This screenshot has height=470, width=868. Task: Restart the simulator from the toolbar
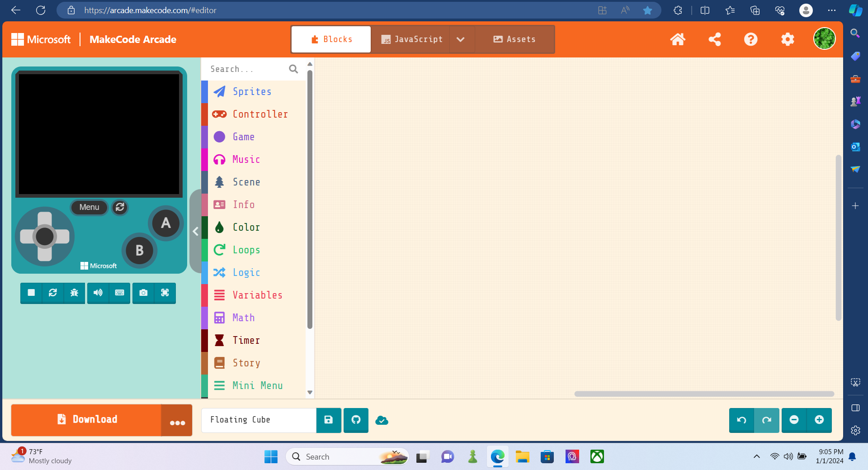pyautogui.click(x=53, y=293)
